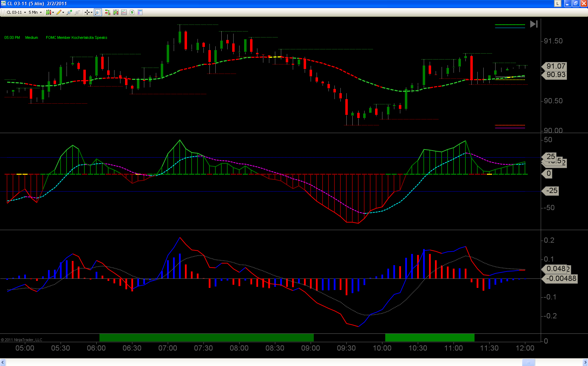
Task: Click the candlestick chart style icon
Action: [x=48, y=12]
